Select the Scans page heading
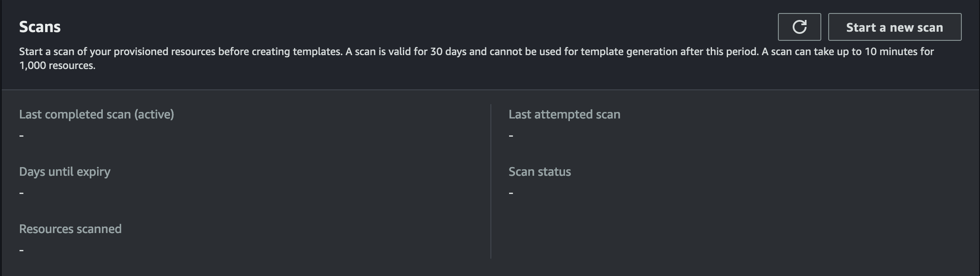Screen dimensions: 980x276 point(39,26)
